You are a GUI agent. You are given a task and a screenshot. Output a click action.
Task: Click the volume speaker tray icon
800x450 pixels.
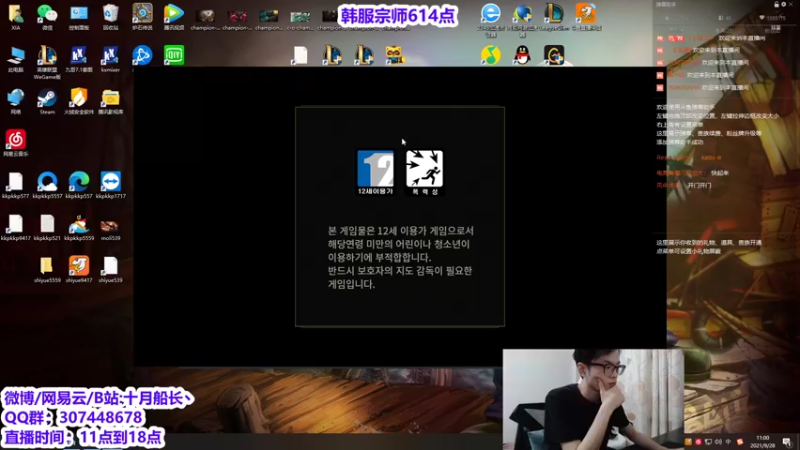click(718, 442)
